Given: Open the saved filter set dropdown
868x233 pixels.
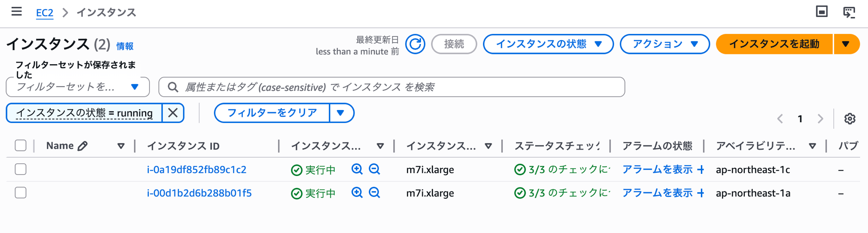Looking at the screenshot, I should tap(78, 87).
